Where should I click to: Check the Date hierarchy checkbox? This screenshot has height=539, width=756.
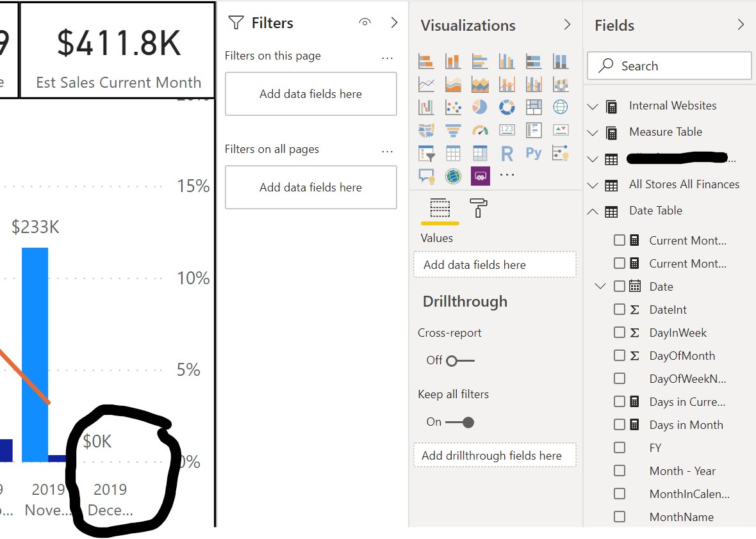tap(619, 286)
